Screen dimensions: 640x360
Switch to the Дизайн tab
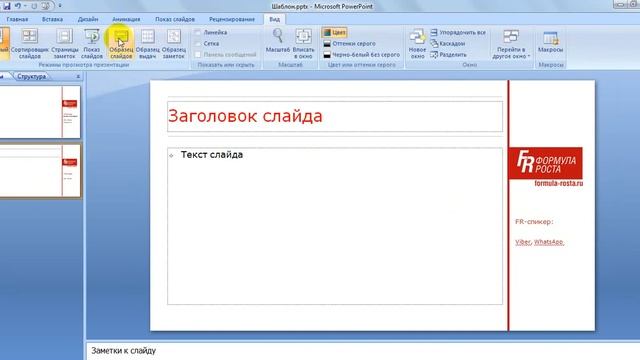point(88,19)
